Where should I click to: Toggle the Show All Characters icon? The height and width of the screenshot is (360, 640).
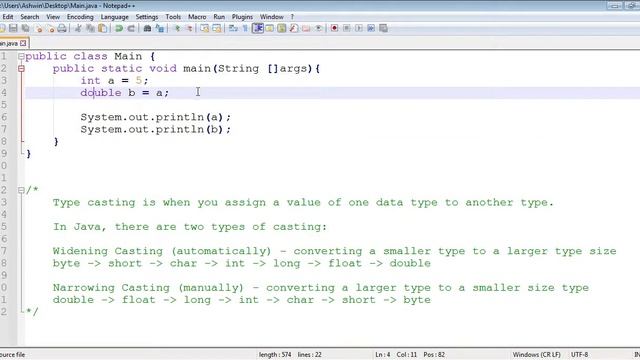[x=245, y=28]
